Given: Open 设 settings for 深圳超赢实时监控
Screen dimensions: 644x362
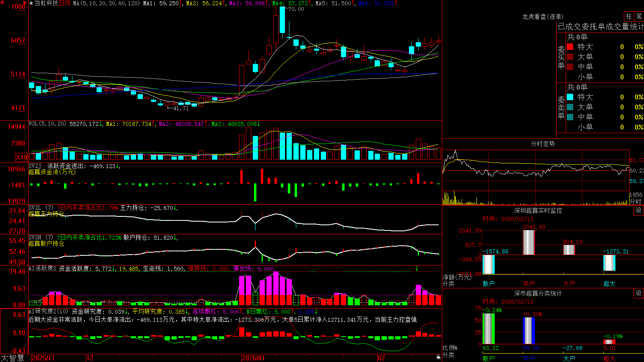Looking at the screenshot, I should [x=639, y=210].
